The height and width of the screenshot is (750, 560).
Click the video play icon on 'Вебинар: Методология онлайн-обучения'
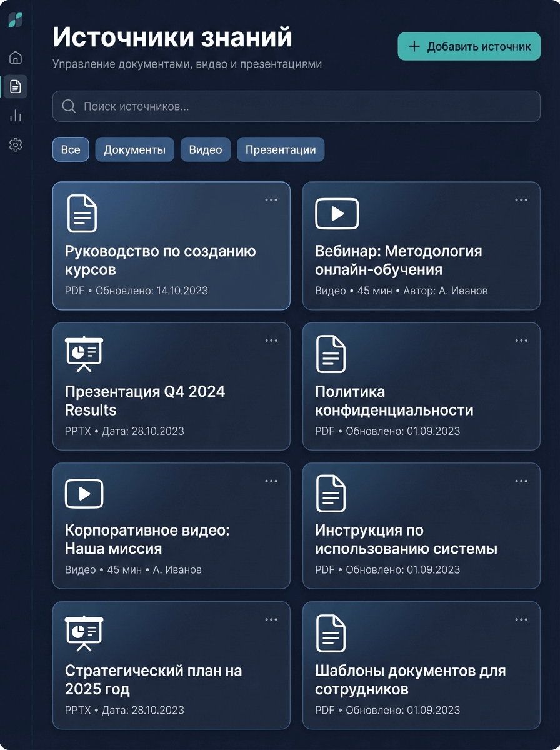pyautogui.click(x=337, y=213)
